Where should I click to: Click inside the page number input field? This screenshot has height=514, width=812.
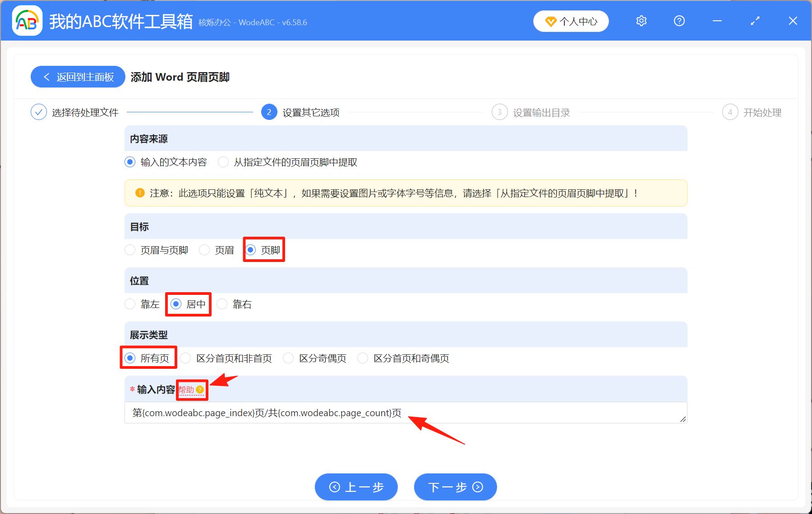316,413
